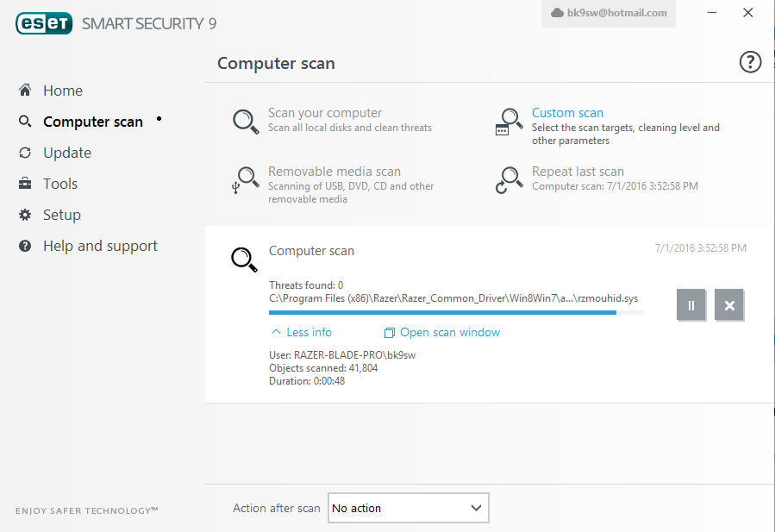
Task: Click the bk9sw@hotmail.com account label
Action: 617,13
